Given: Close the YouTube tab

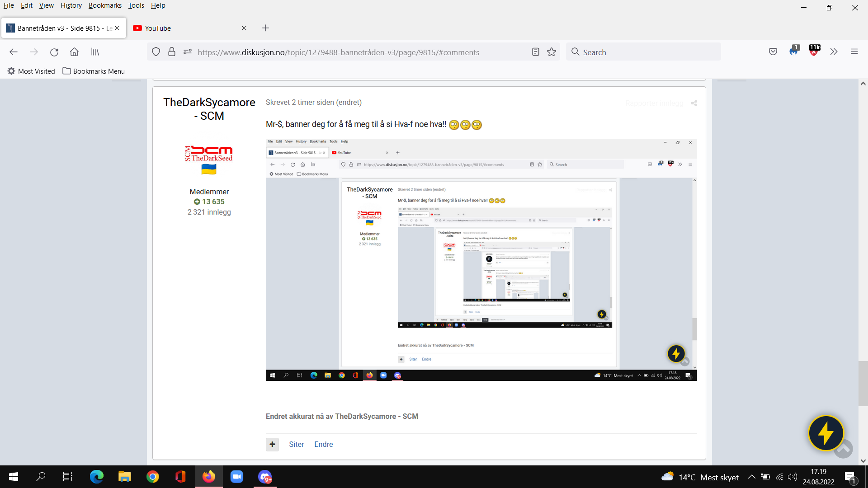Looking at the screenshot, I should tap(244, 28).
